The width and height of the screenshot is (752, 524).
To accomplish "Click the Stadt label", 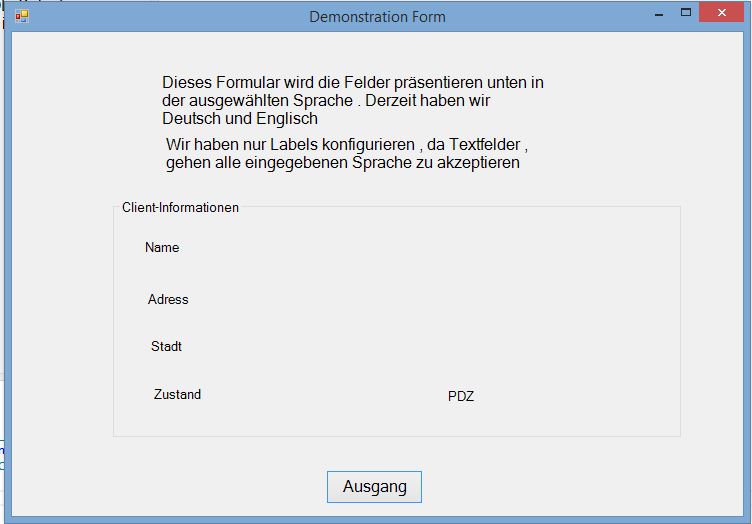I will (166, 347).
